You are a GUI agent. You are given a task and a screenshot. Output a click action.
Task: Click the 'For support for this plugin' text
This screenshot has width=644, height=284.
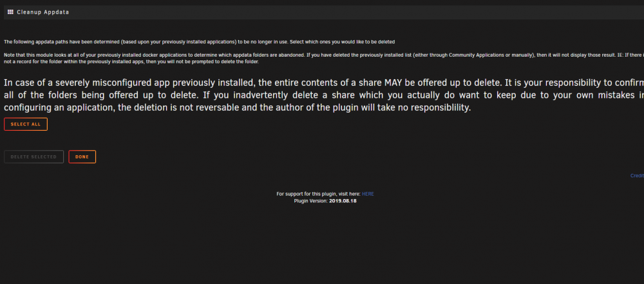pos(318,194)
